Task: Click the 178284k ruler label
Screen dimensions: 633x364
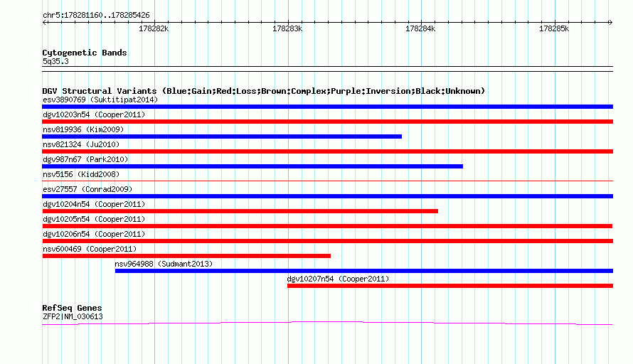Action: pos(420,28)
